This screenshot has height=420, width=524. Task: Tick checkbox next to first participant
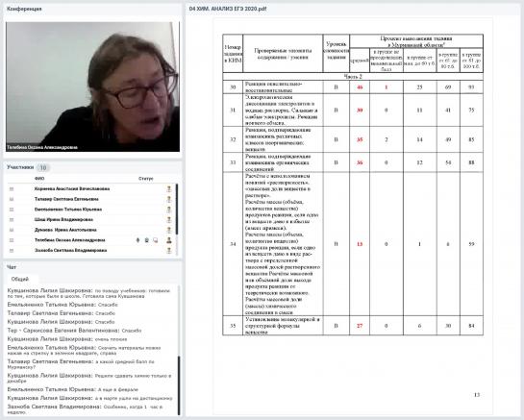coord(12,188)
